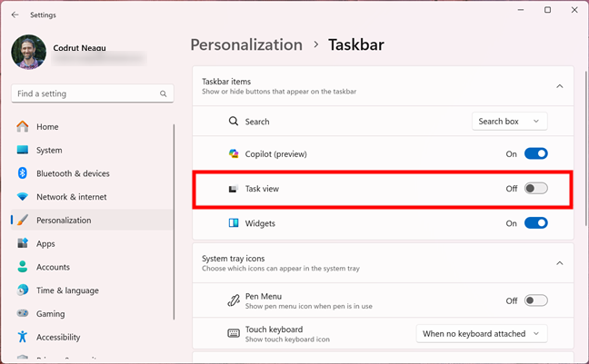
Task: Click 'Show pen menu icon when pen is in use'
Action: [x=309, y=306]
